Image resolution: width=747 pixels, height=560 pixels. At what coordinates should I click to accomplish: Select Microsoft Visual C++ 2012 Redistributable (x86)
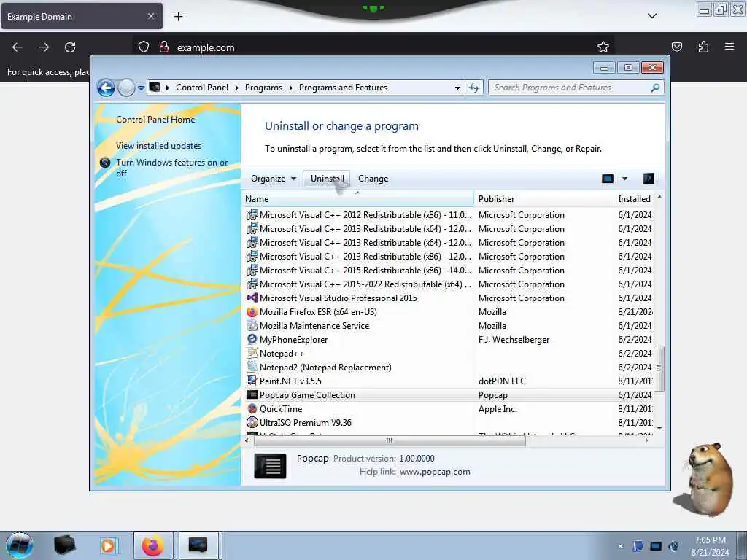click(448, 215)
